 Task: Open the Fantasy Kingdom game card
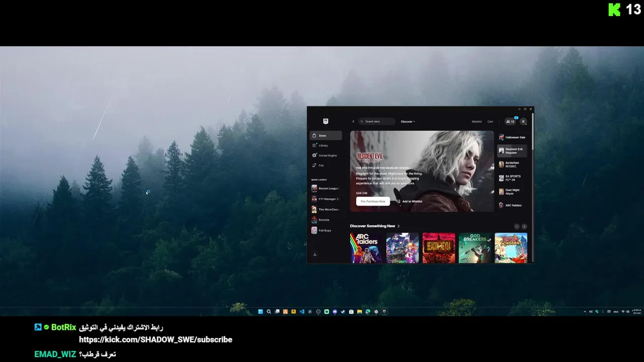tap(511, 248)
